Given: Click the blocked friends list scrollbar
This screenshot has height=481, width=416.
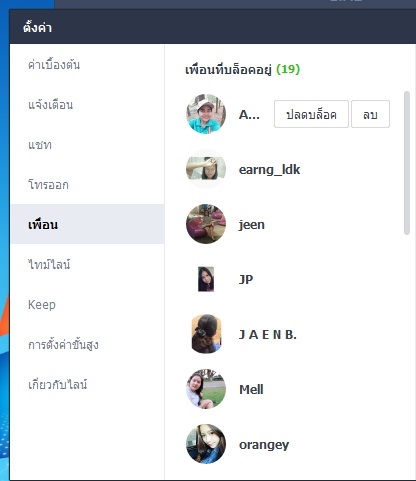Looking at the screenshot, I should click(x=407, y=163).
